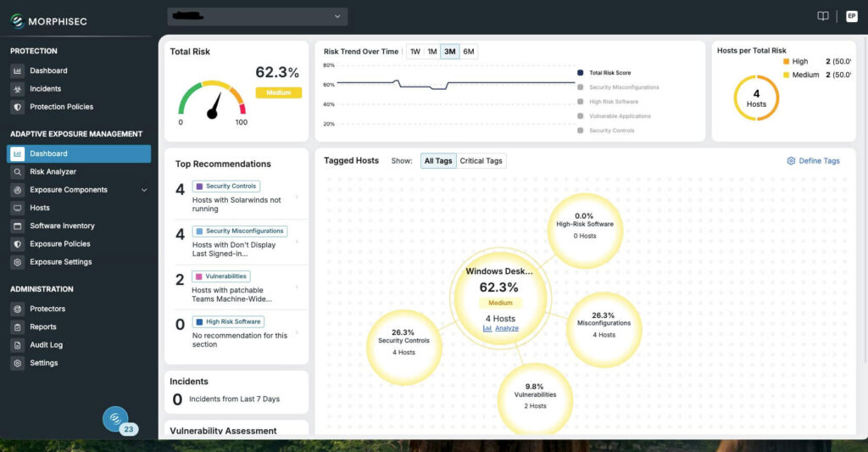Open the Protection Dashboard icon
Screen dimensions: 868x452
point(17,71)
